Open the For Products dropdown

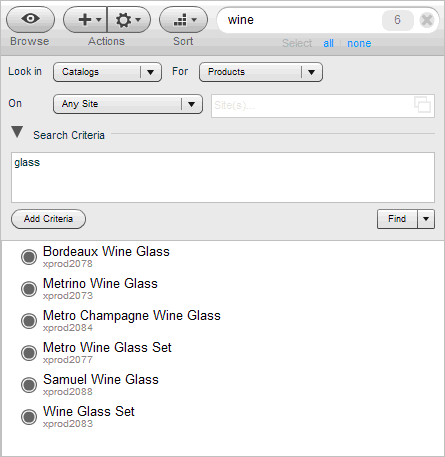261,72
